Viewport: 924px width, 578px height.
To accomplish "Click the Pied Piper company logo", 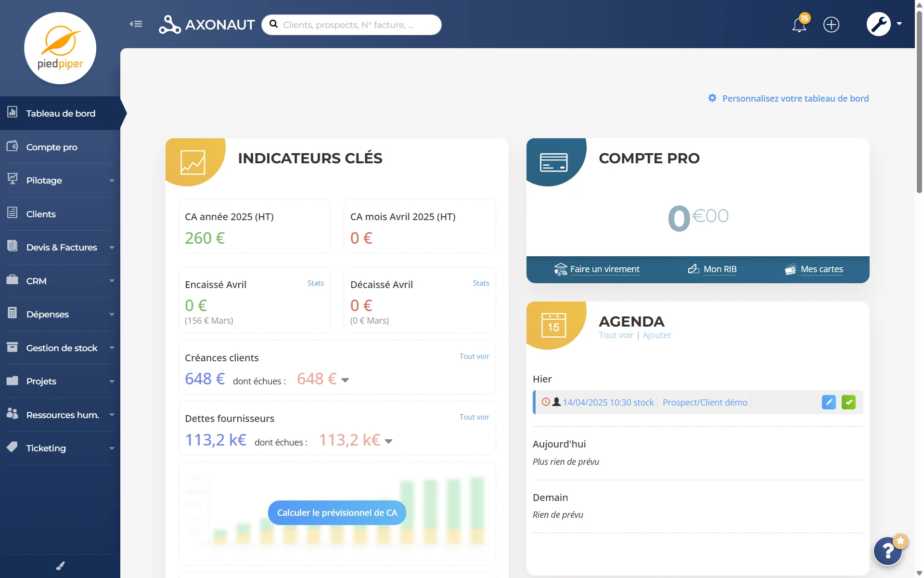I will [60, 48].
